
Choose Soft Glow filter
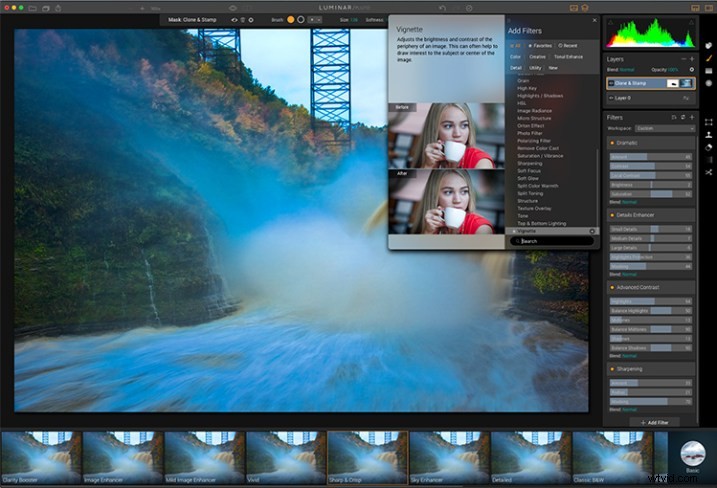click(528, 178)
